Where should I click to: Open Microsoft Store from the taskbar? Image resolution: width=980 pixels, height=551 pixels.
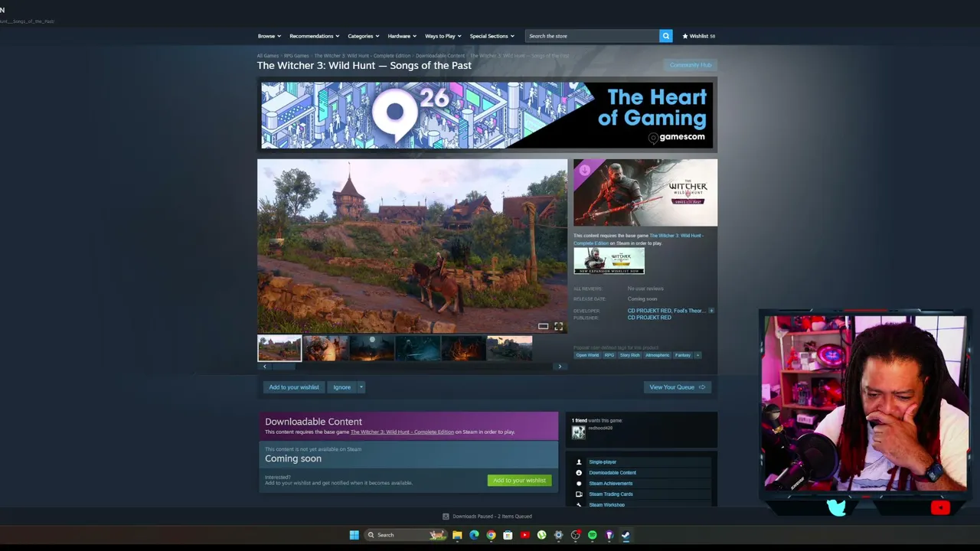[x=508, y=535]
